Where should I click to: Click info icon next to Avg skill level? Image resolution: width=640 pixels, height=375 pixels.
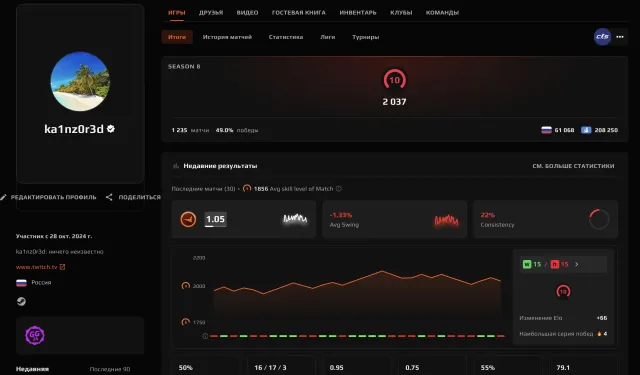click(x=338, y=189)
